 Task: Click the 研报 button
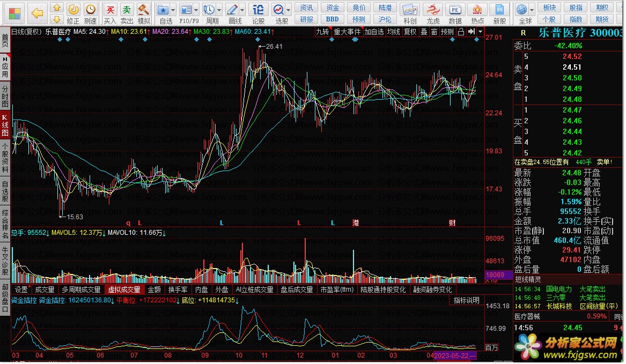click(307, 19)
